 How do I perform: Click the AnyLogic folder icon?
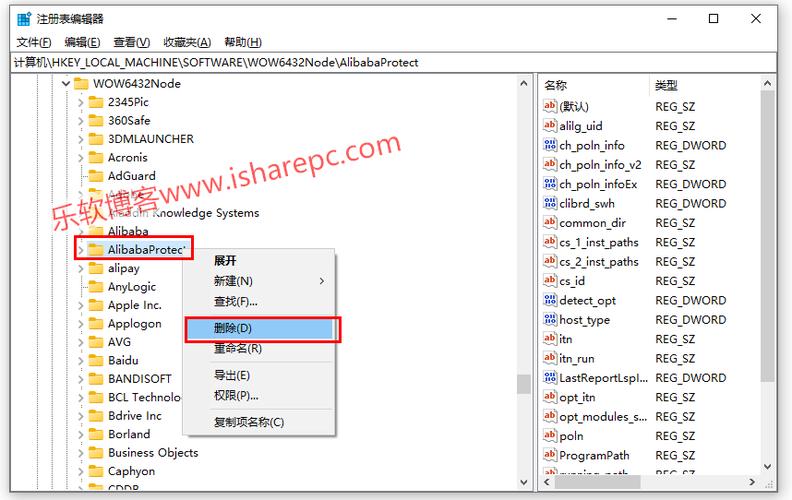[x=95, y=287]
